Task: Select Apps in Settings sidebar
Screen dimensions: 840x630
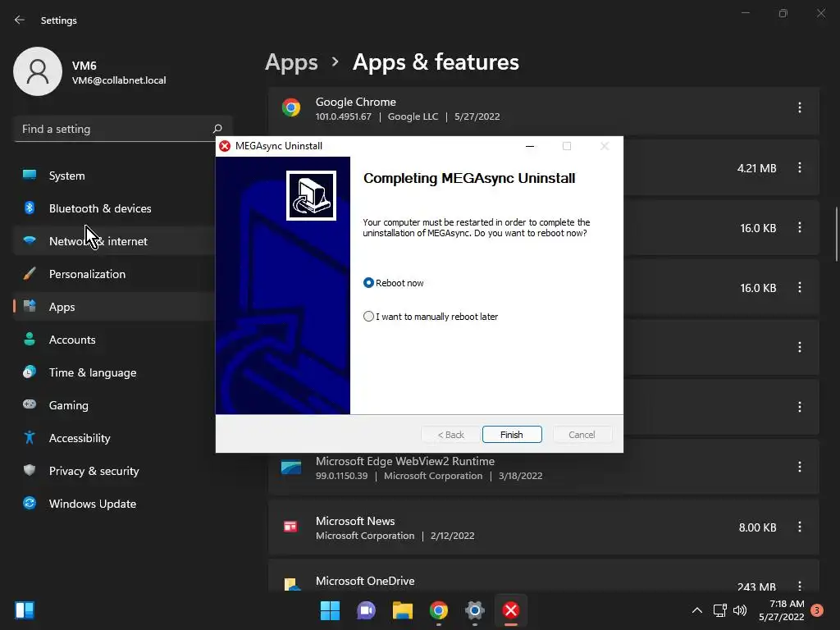Action: 115,307
